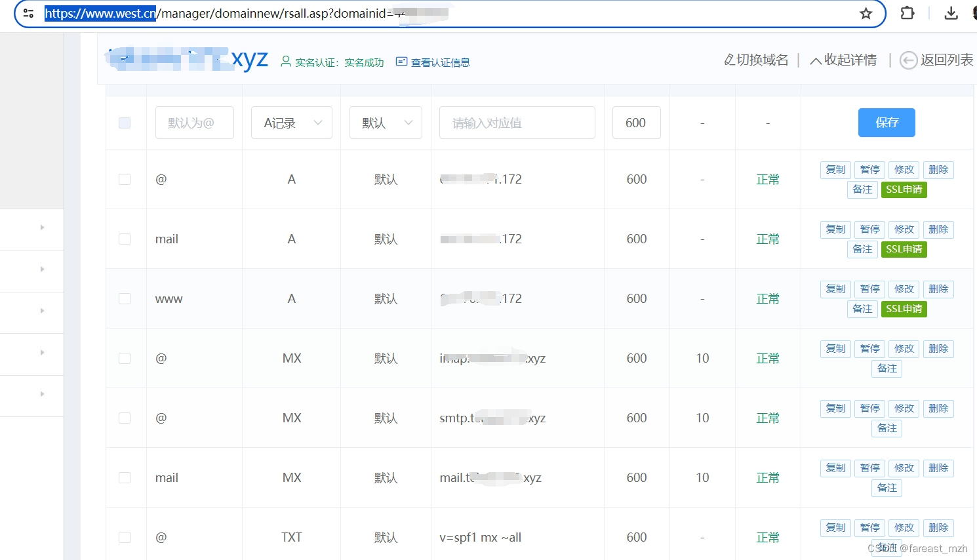Click the TXT record type cell
This screenshot has height=560, width=977.
click(x=292, y=538)
